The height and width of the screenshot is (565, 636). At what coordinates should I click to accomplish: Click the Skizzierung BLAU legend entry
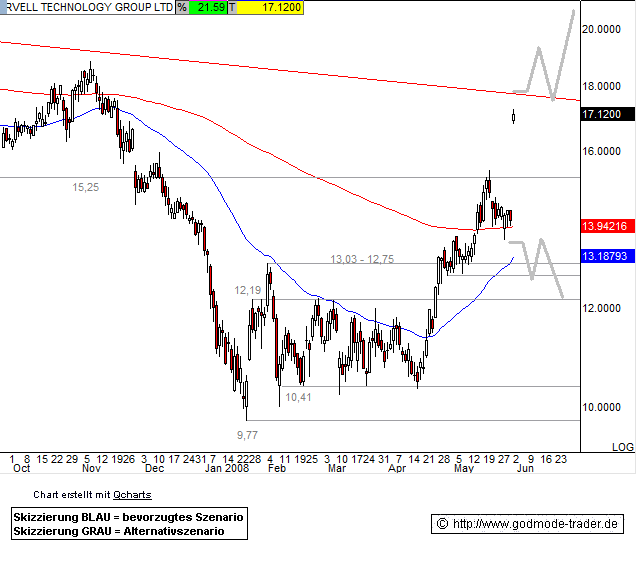click(128, 517)
